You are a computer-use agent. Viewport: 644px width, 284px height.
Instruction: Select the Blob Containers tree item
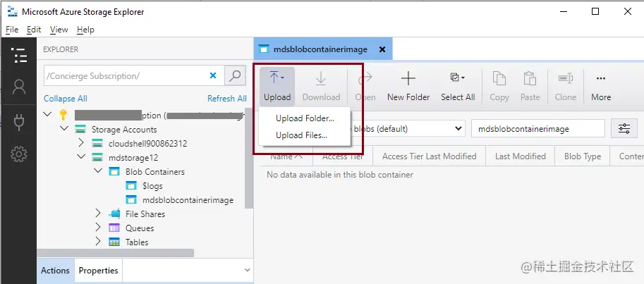coord(155,172)
